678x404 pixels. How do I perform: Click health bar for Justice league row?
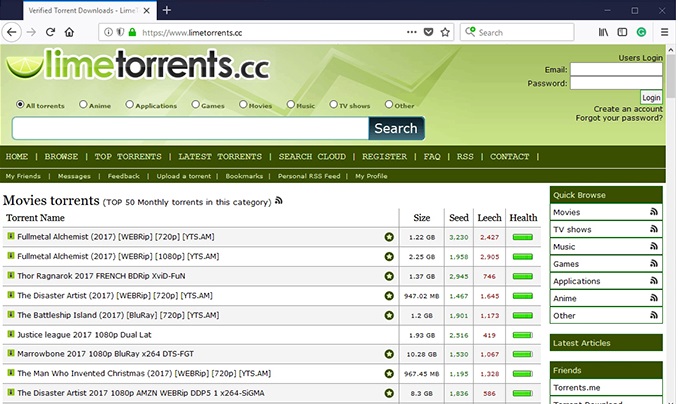522,335
